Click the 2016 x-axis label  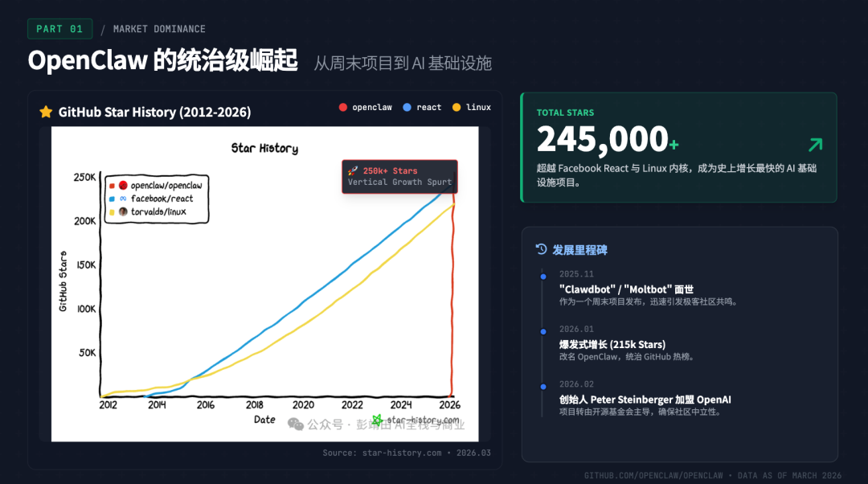(206, 405)
